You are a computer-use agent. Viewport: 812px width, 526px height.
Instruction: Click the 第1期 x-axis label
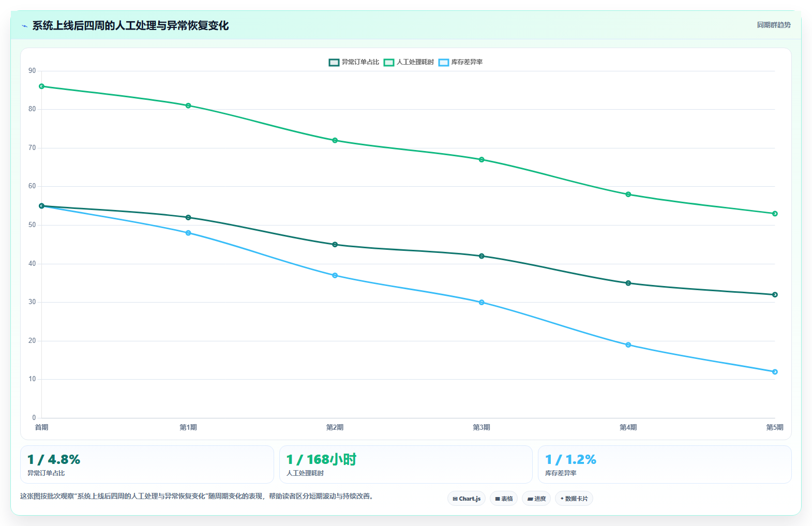point(188,427)
